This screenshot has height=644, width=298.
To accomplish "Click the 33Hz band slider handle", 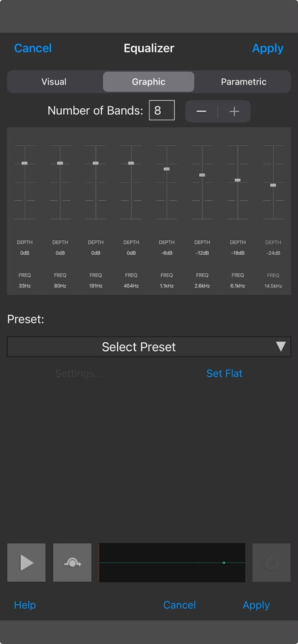I will point(25,163).
